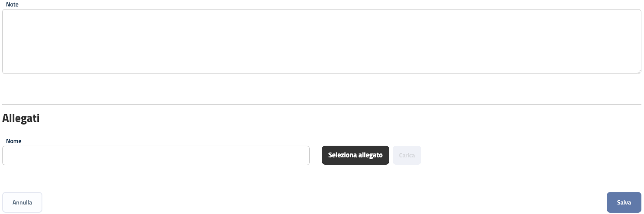Activate the text field under Nome
Viewport: 644px width, 214px height.
click(156, 155)
